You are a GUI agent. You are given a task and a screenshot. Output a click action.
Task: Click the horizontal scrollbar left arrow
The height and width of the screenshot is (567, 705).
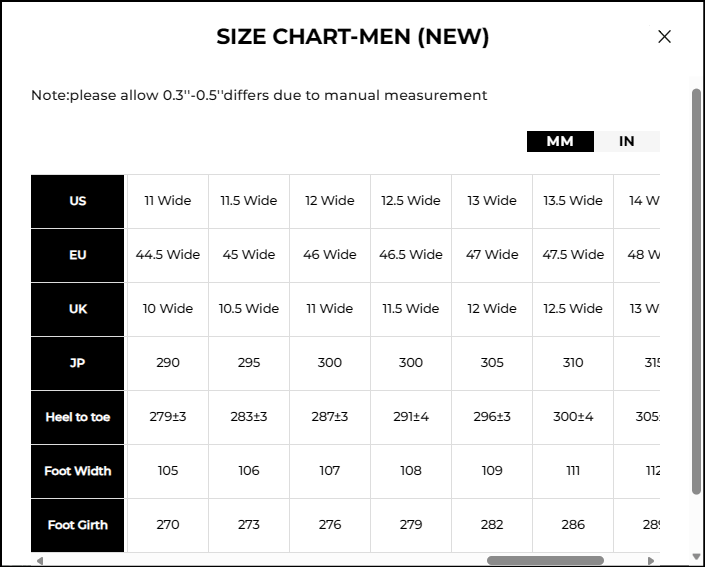40,561
